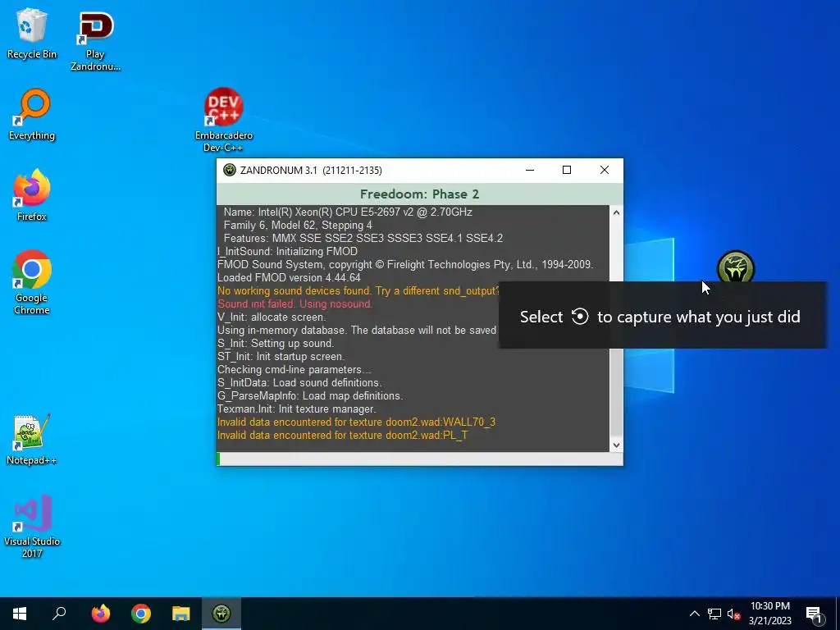Open the notification center icon
The image size is (840, 630).
point(814,614)
